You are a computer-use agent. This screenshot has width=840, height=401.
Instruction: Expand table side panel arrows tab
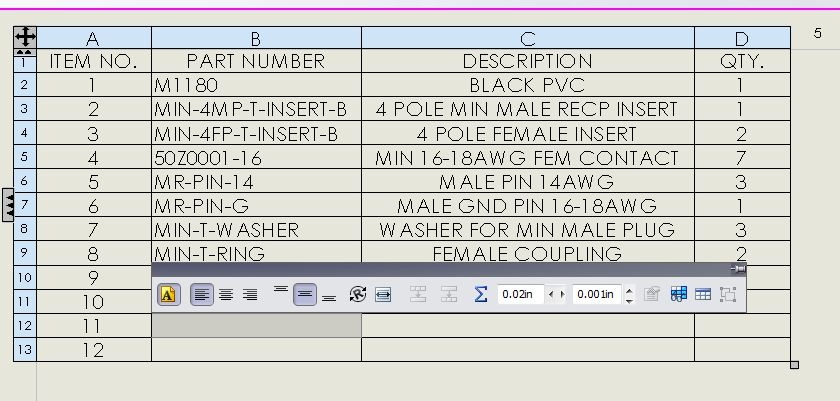point(8,205)
